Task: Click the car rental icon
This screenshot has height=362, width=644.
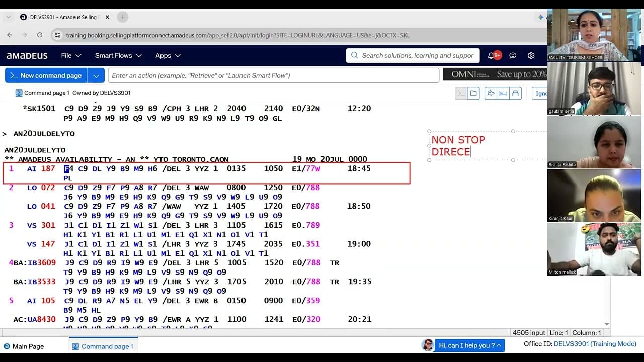Action: [x=515, y=93]
